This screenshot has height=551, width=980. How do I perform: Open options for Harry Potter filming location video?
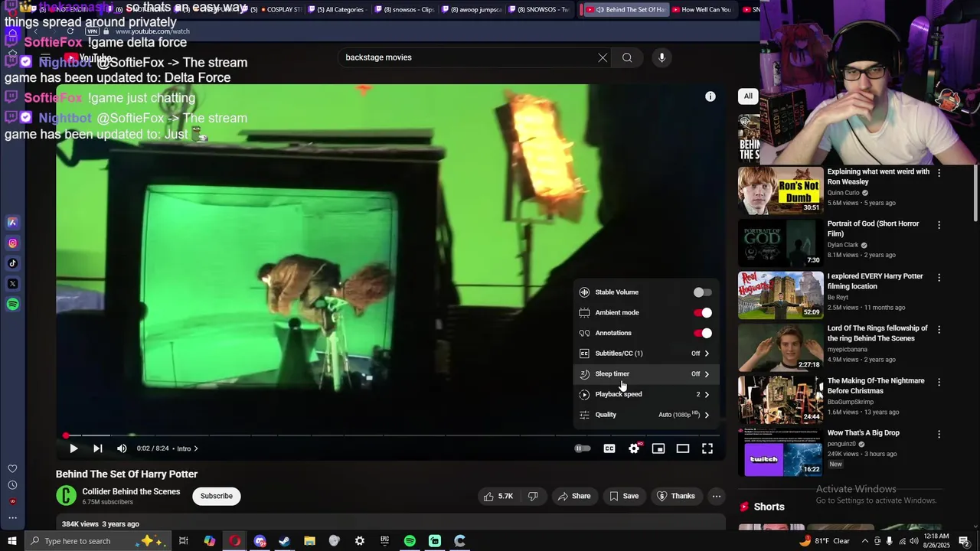[x=939, y=277]
